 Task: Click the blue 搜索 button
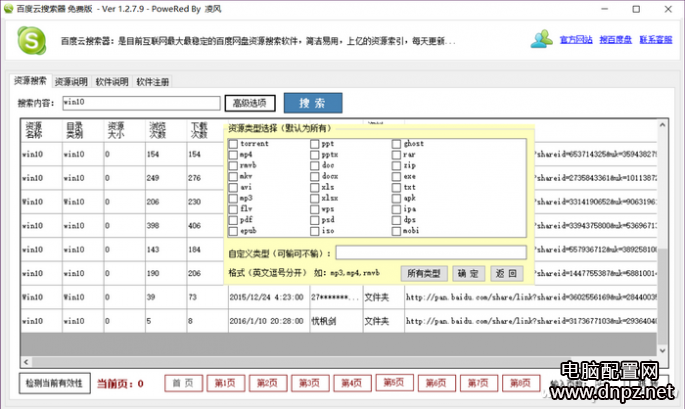coord(313,103)
